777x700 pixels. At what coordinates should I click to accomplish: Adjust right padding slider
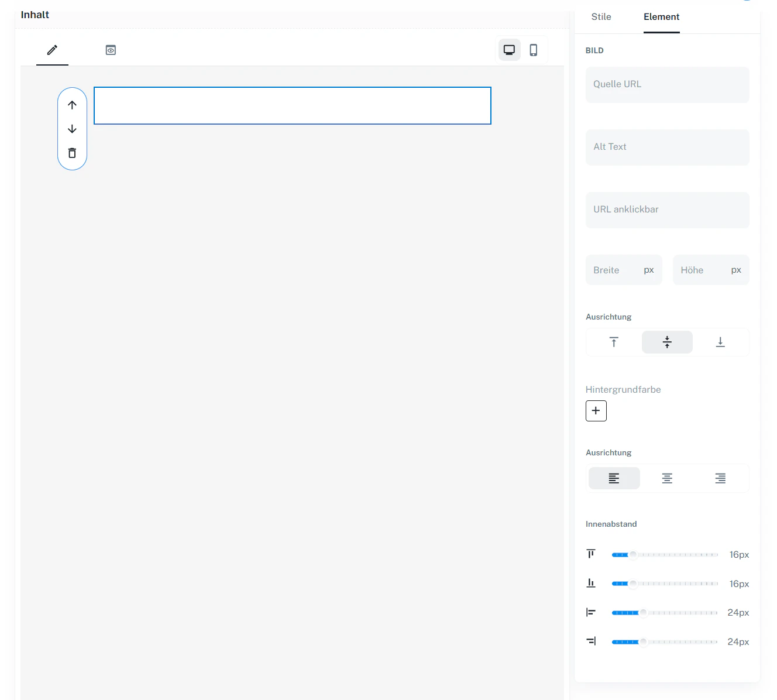tap(665, 642)
